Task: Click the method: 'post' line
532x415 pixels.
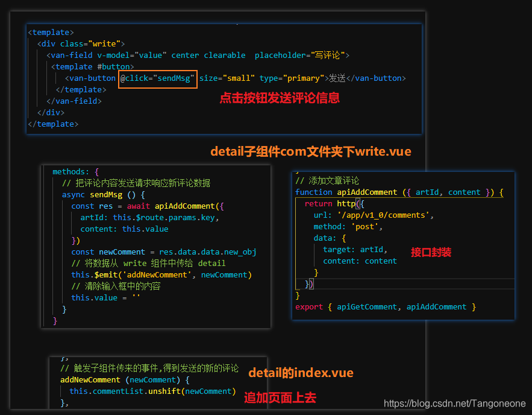Action: (x=348, y=227)
